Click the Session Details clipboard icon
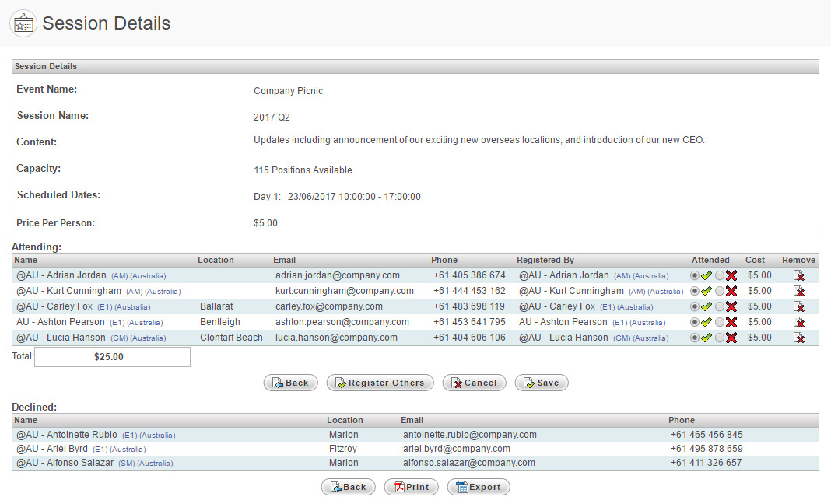 click(x=23, y=23)
